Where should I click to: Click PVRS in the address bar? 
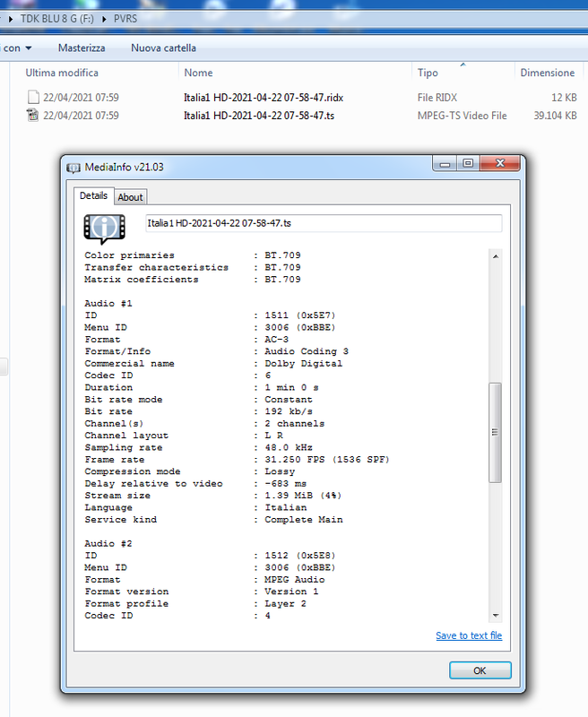point(125,19)
